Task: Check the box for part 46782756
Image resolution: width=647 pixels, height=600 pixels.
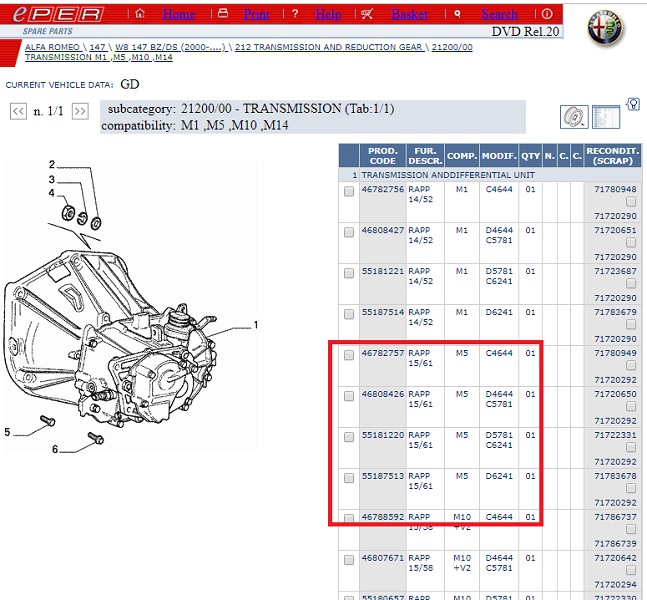Action: 349,191
